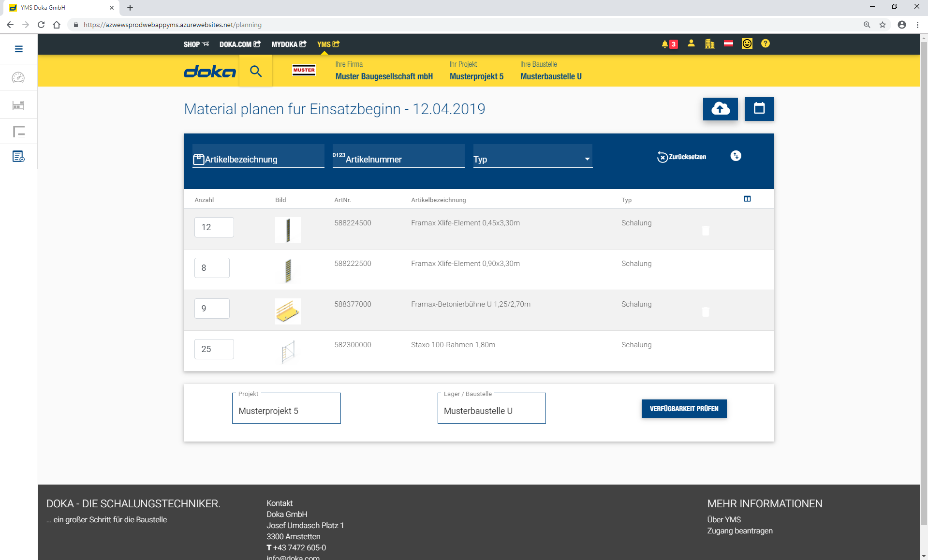Screen dimensions: 928x560
Task: Click the quantity field showing 25
Action: tap(214, 349)
